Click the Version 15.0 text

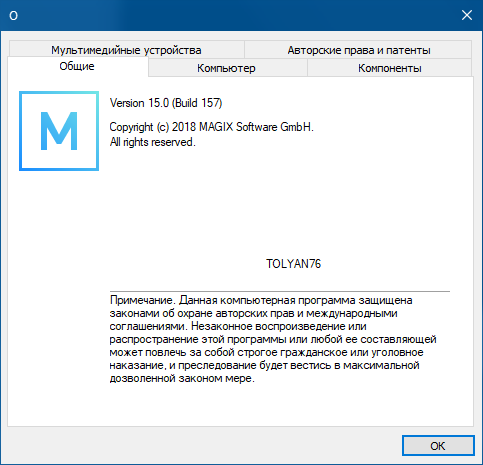pyautogui.click(x=139, y=103)
